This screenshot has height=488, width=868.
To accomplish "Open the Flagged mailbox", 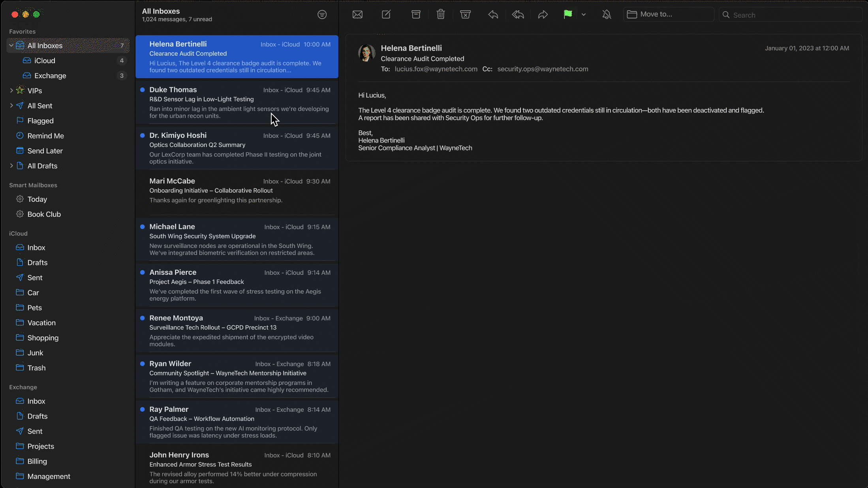I will (40, 121).
